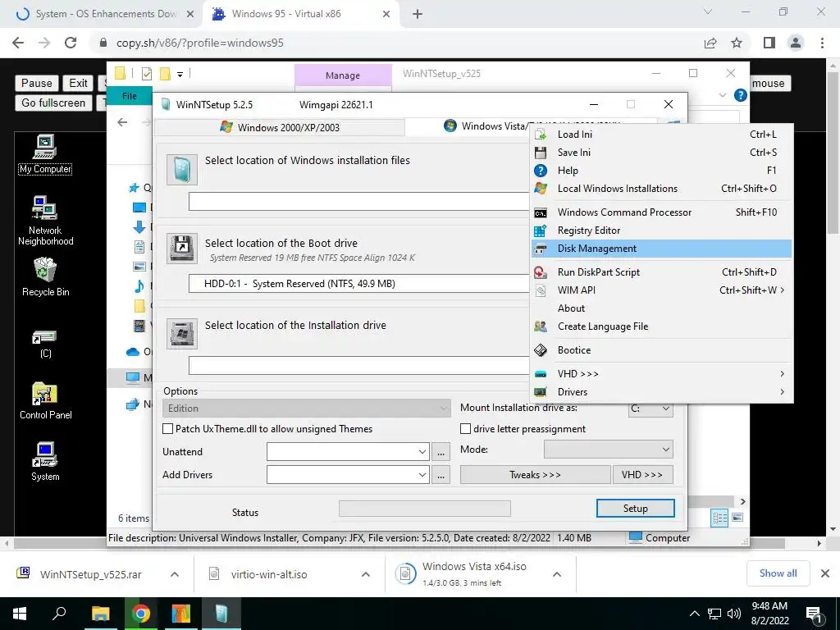The height and width of the screenshot is (630, 840).
Task: Click the taskbar search magnifier icon
Action: coord(59,614)
